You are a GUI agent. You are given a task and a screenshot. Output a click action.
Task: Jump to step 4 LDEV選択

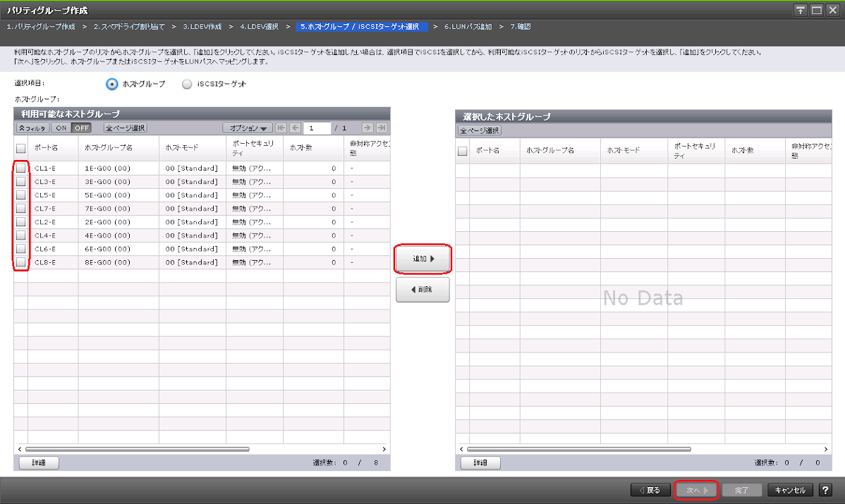click(x=259, y=26)
